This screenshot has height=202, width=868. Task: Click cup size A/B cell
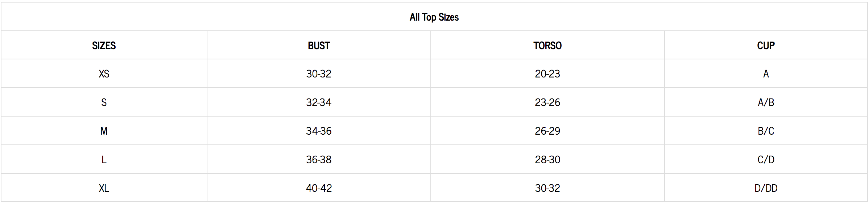[766, 102]
